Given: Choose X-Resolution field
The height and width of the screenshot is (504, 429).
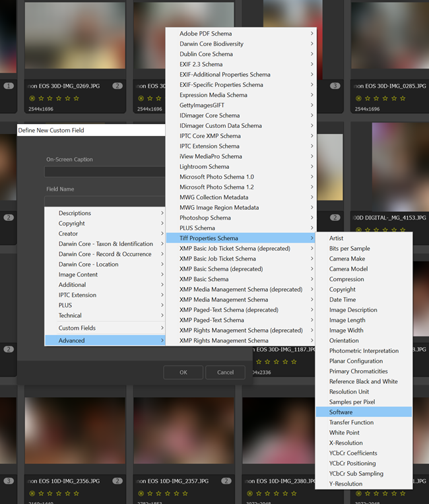Looking at the screenshot, I should click(x=364, y=443).
